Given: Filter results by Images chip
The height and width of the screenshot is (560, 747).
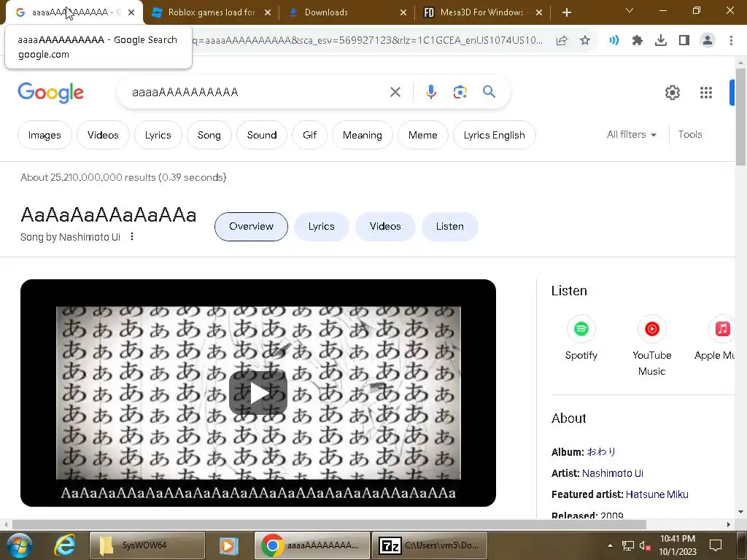Looking at the screenshot, I should 44,135.
